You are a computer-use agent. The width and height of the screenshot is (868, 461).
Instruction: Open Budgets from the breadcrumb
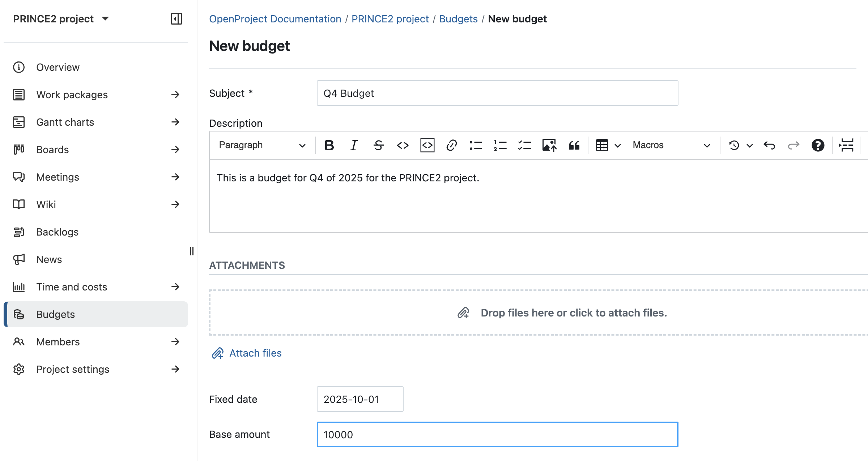click(x=459, y=19)
